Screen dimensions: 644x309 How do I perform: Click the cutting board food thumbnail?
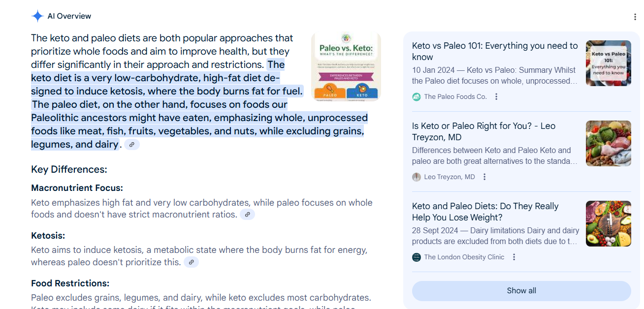pyautogui.click(x=608, y=223)
